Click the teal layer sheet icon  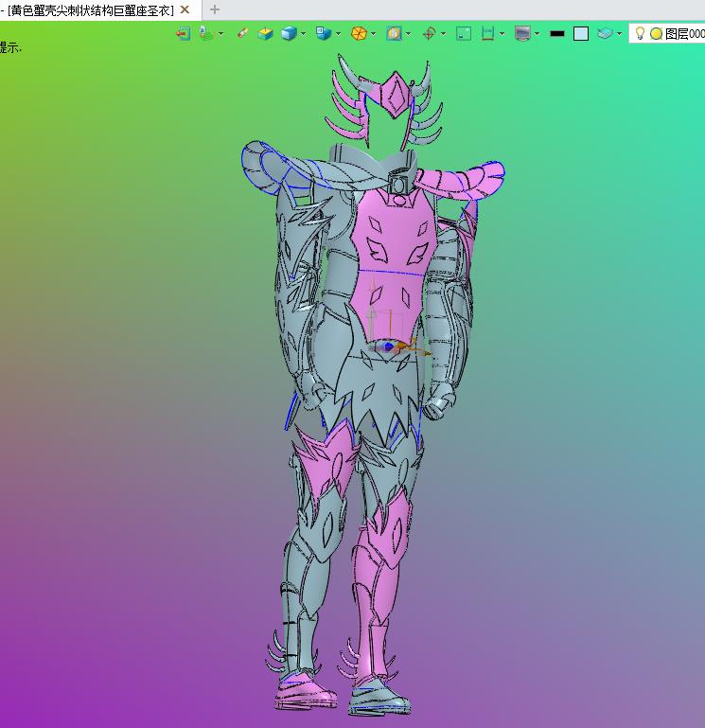pyautogui.click(x=605, y=33)
